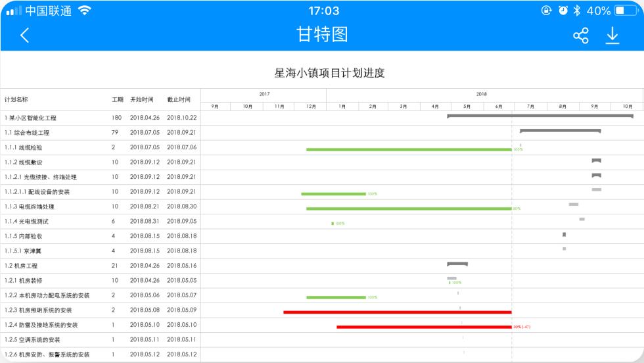Image resolution: width=644 pixels, height=363 pixels.
Task: Select row 1.1.3 电缆终端处理
Action: point(322,206)
